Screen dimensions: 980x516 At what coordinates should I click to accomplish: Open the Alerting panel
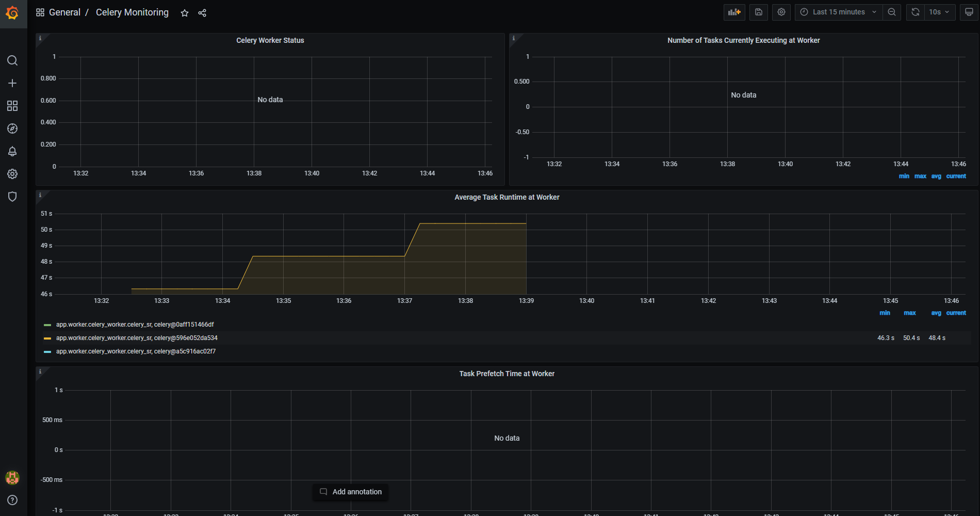12,151
